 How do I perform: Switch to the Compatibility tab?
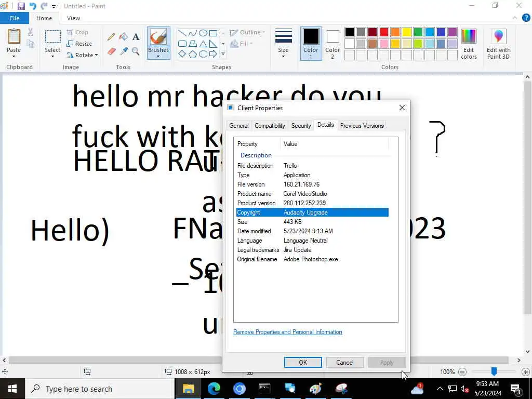[270, 126]
